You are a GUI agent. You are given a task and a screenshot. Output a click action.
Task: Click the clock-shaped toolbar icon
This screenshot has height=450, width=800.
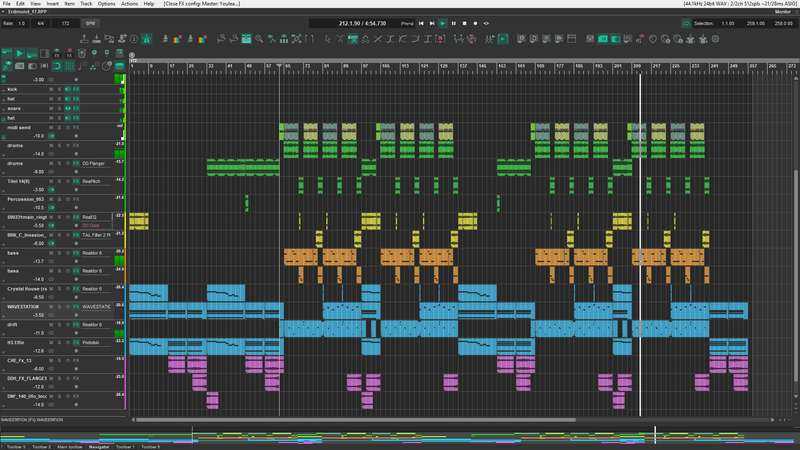click(653, 39)
